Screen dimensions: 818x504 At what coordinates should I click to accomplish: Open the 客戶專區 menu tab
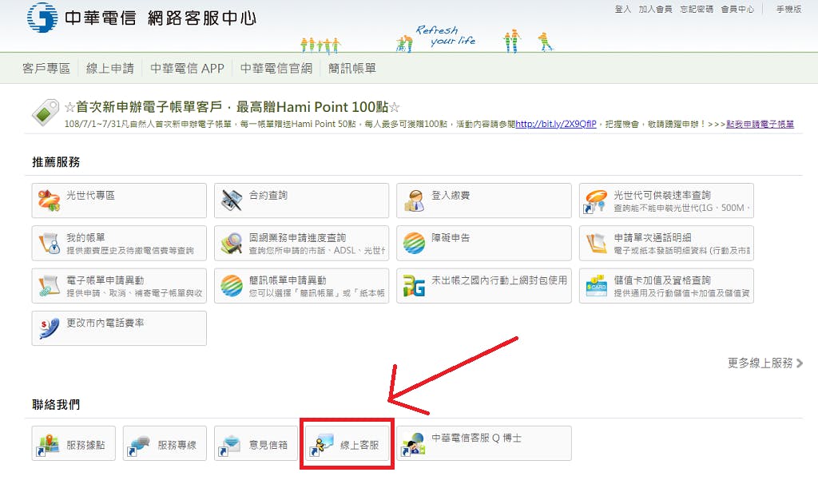tap(46, 69)
